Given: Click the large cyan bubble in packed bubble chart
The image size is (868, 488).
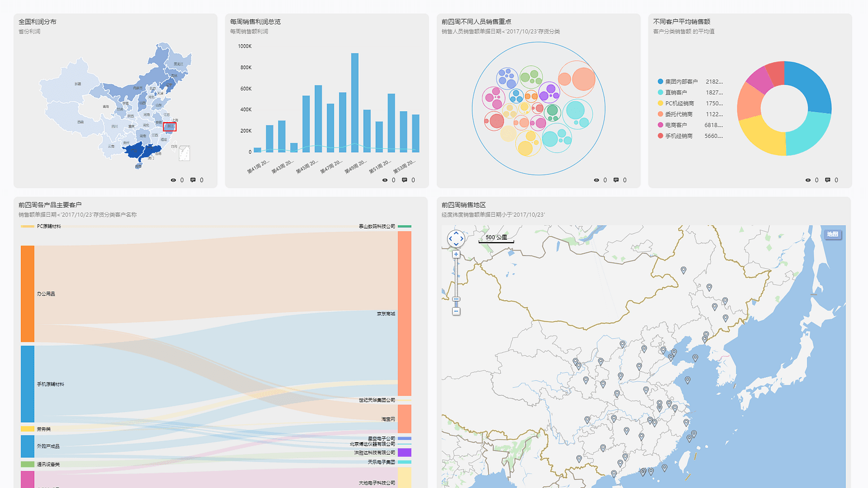Looking at the screenshot, I should 575,110.
